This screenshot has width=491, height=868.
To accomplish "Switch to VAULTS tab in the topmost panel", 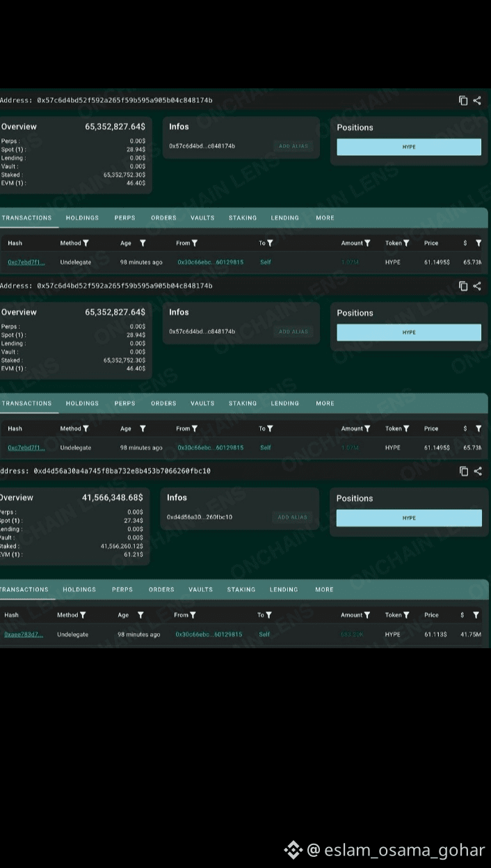I will 202,218.
